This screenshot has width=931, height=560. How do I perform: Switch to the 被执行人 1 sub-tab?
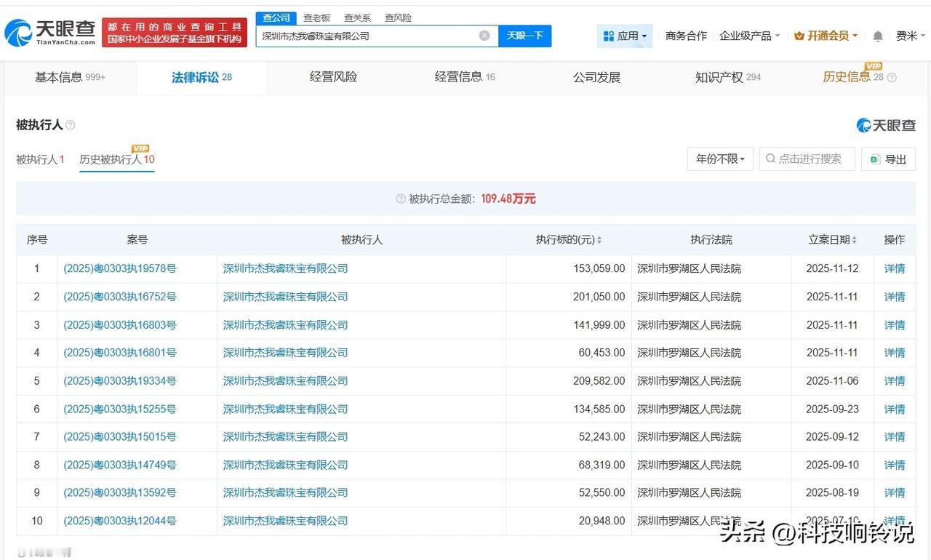point(40,159)
